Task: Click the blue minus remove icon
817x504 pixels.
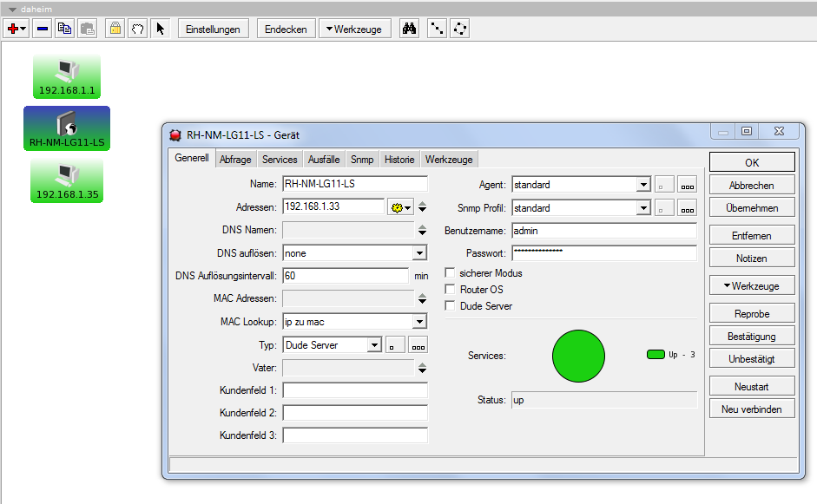Action: (x=42, y=29)
